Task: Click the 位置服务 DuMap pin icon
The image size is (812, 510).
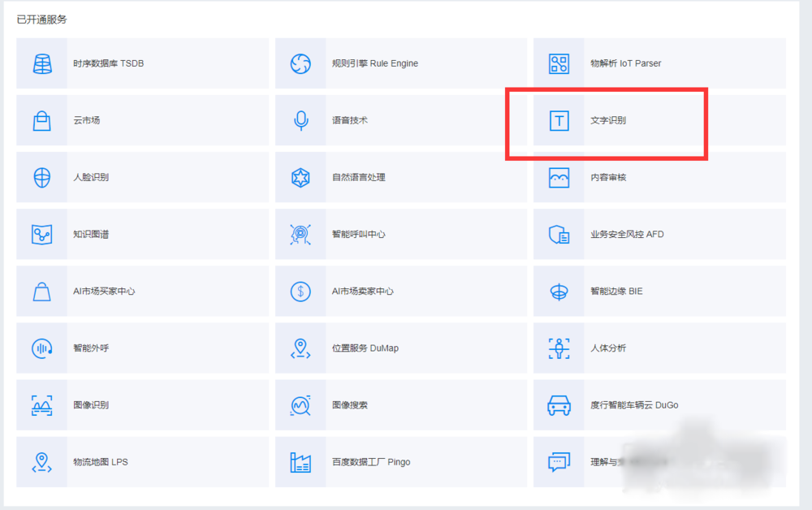Action: point(300,348)
